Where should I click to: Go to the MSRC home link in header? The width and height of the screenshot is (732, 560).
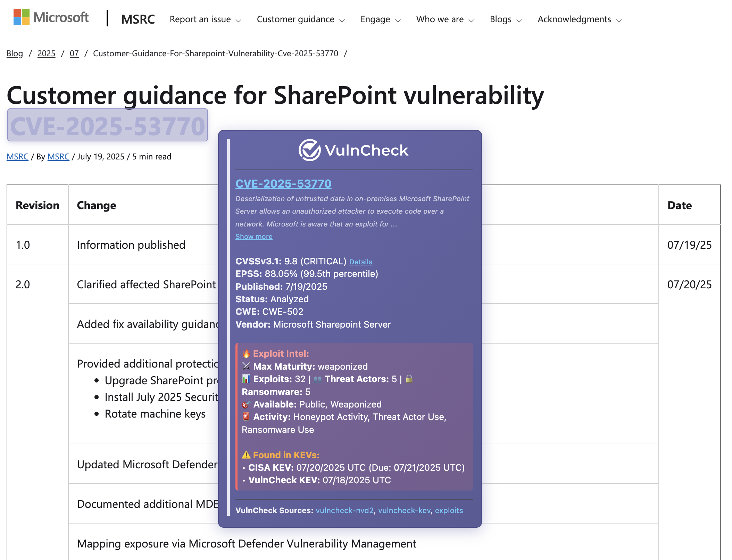click(x=138, y=19)
